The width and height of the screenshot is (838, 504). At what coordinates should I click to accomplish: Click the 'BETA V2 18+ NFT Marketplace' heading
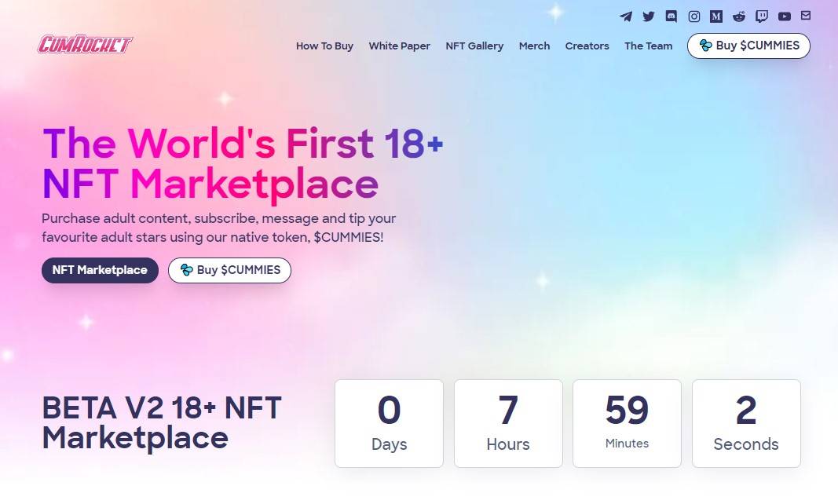pyautogui.click(x=162, y=423)
